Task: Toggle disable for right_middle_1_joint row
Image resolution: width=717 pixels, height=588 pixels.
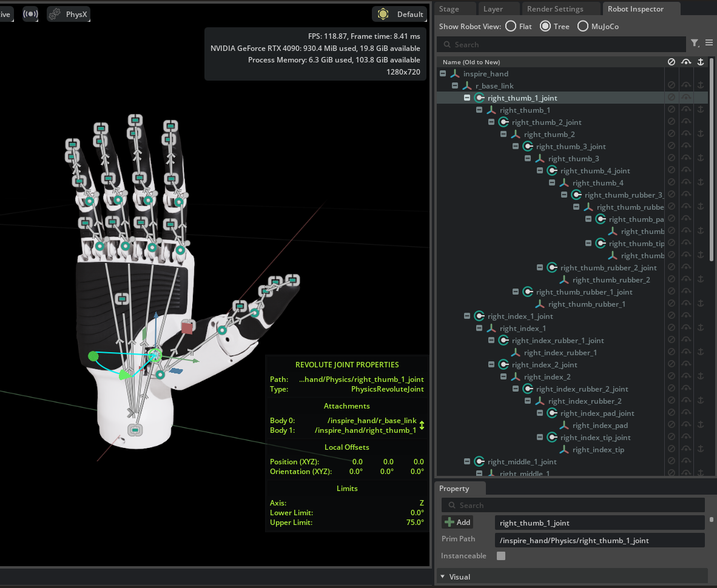Action: tap(672, 461)
